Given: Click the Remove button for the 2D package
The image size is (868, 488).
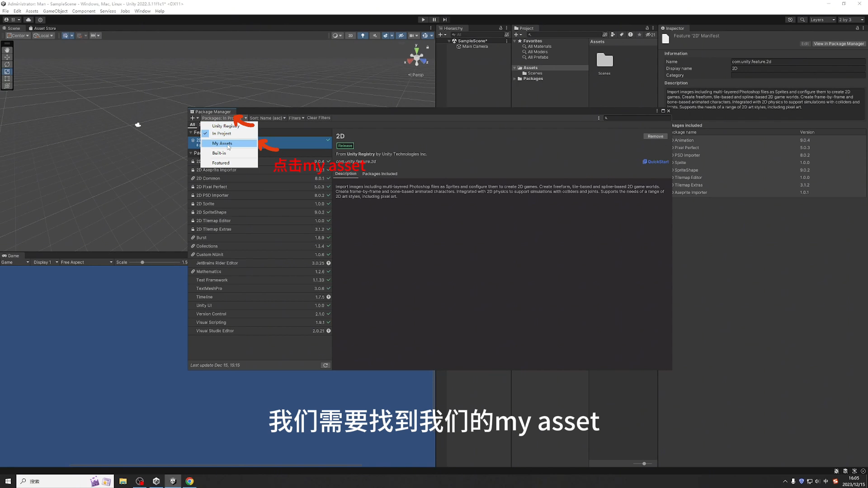Looking at the screenshot, I should pyautogui.click(x=655, y=136).
